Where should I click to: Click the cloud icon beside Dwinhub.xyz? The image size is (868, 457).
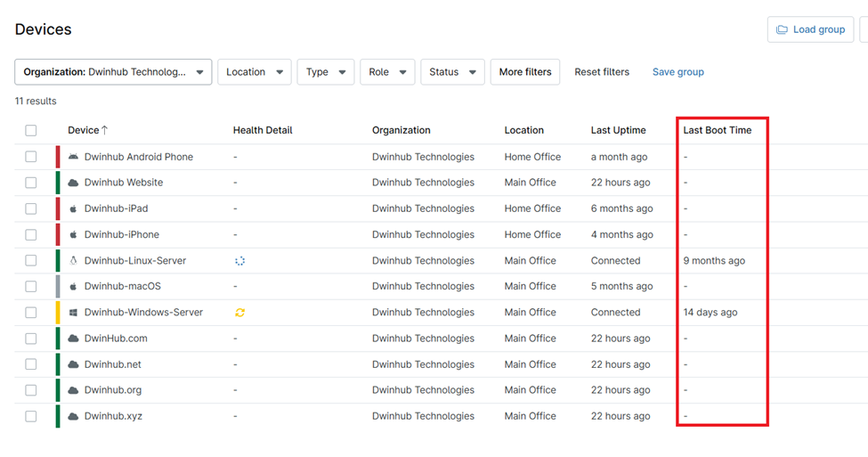(x=73, y=416)
